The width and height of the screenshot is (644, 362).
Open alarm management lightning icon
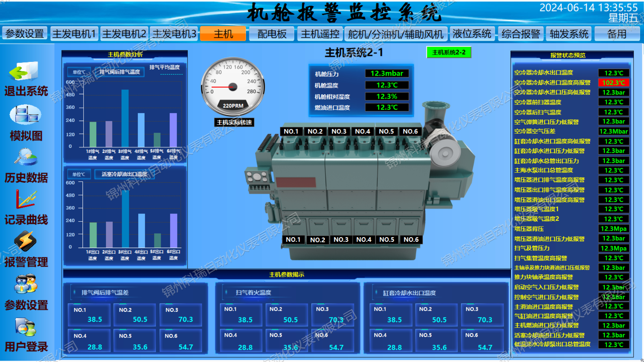pyautogui.click(x=25, y=241)
